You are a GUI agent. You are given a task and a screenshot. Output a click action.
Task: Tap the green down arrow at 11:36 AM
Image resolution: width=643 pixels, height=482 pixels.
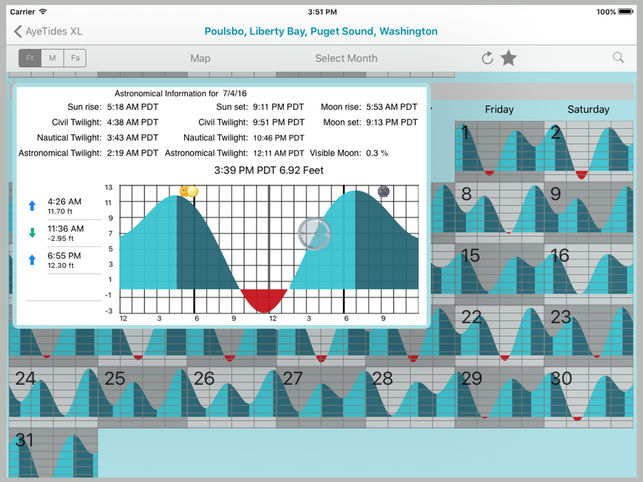point(31,234)
